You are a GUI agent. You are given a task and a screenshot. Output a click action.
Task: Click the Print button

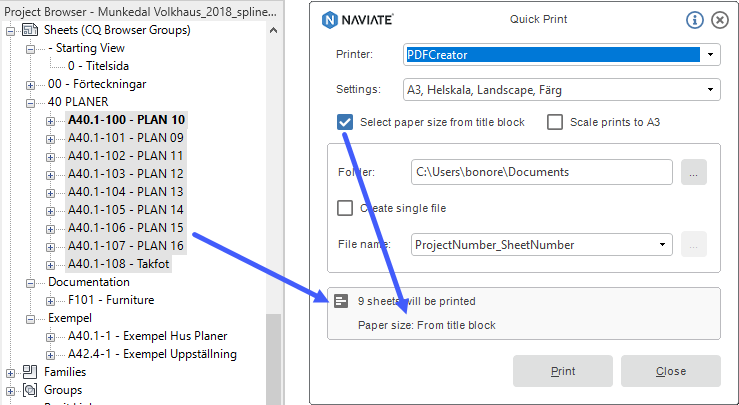(563, 371)
